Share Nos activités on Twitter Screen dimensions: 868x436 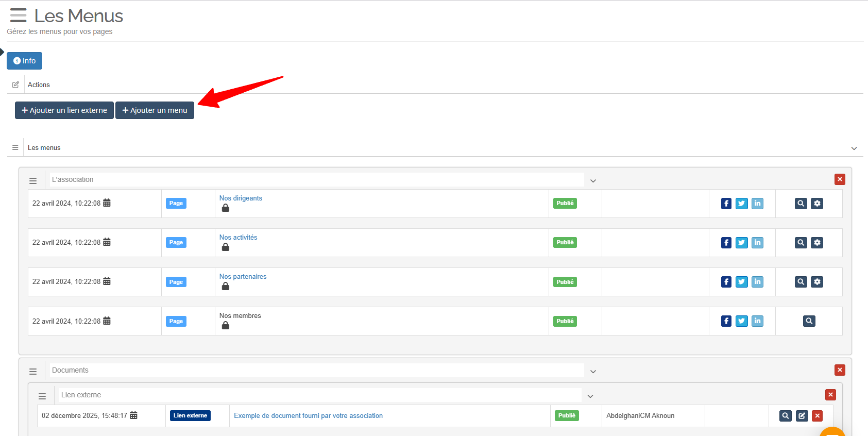741,243
